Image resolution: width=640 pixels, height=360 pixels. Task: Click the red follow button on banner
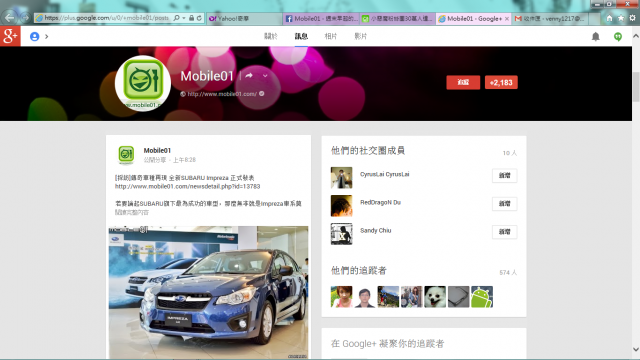tap(463, 82)
